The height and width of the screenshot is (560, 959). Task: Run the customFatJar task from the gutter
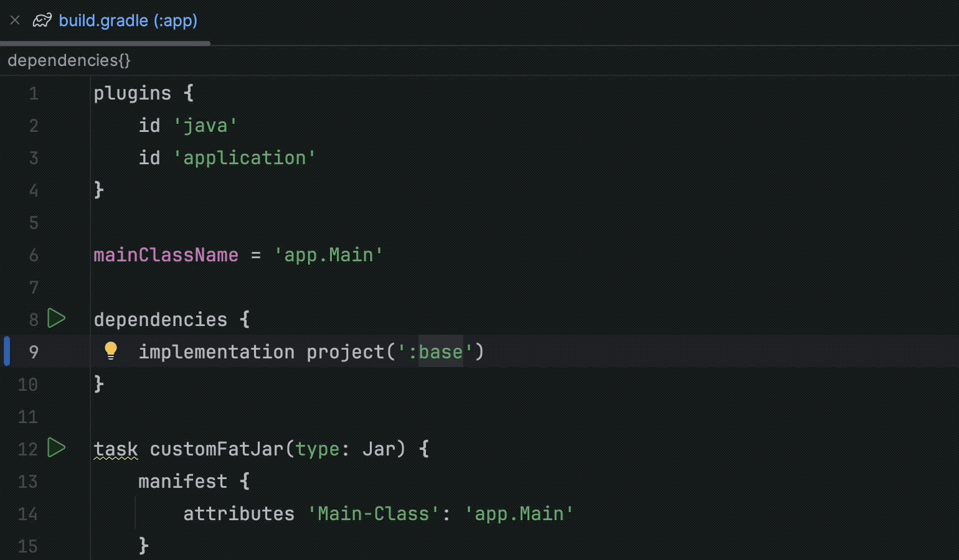pyautogui.click(x=57, y=447)
